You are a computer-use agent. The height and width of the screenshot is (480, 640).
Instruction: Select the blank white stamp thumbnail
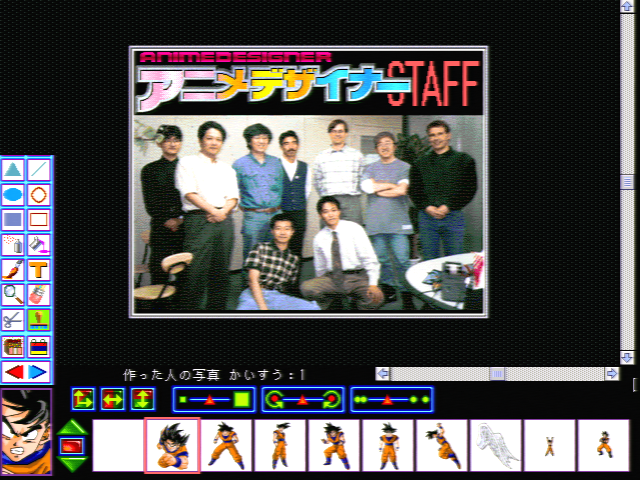[118, 445]
